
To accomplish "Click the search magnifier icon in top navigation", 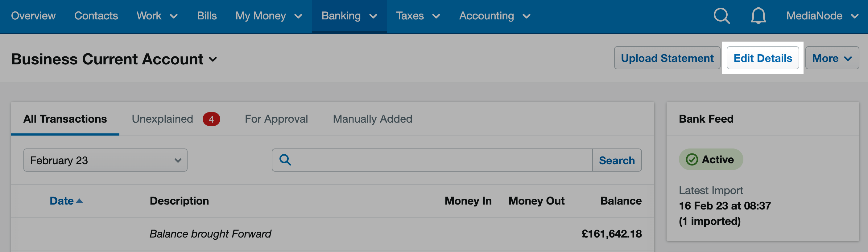I will [x=721, y=16].
